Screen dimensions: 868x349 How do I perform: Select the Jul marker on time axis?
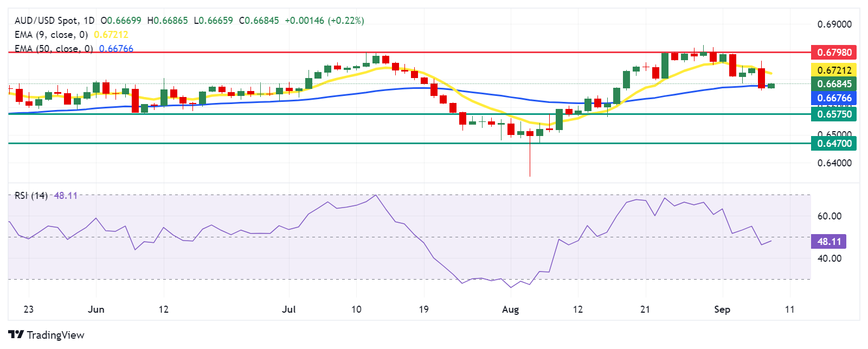pos(289,309)
